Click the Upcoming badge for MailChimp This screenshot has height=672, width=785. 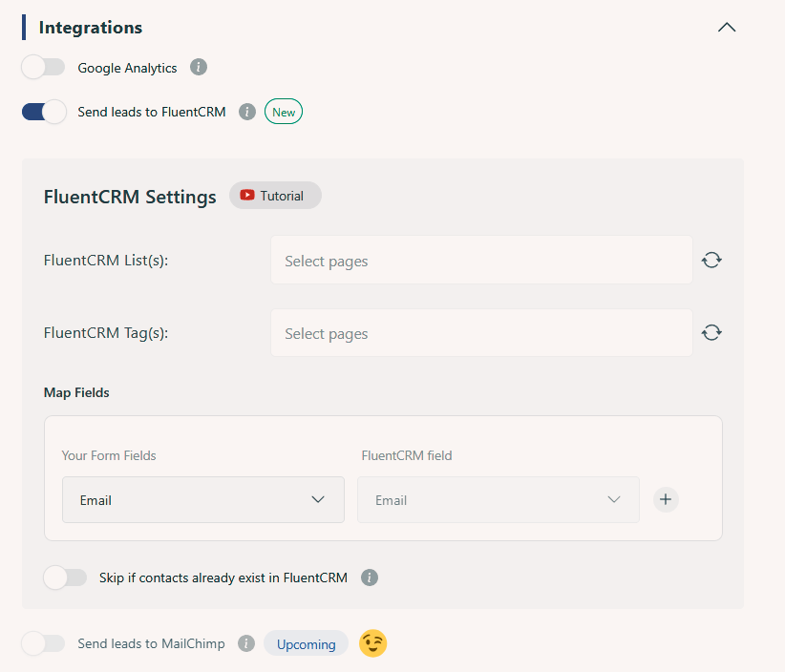click(x=306, y=643)
